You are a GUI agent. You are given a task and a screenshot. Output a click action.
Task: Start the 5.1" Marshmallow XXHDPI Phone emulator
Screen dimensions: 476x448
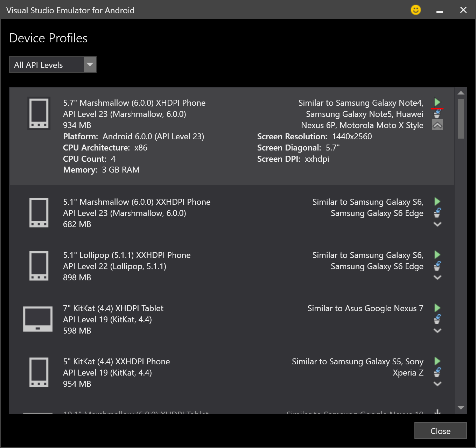tap(437, 201)
